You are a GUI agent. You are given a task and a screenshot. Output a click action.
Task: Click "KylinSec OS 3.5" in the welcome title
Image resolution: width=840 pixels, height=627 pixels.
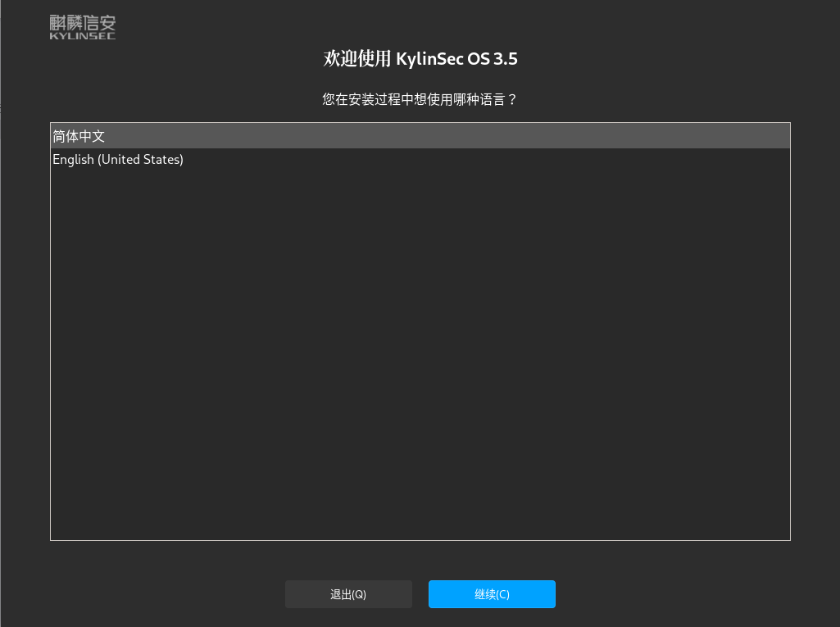pos(456,59)
